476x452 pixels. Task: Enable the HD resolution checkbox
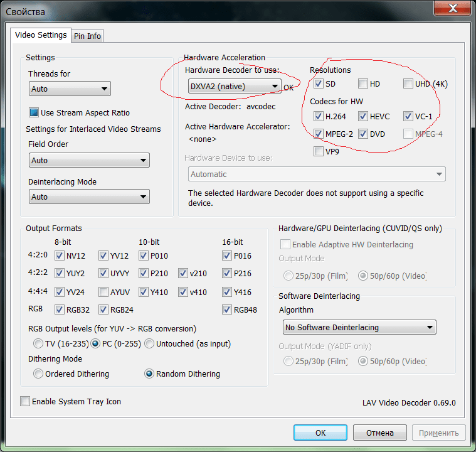[x=363, y=84]
